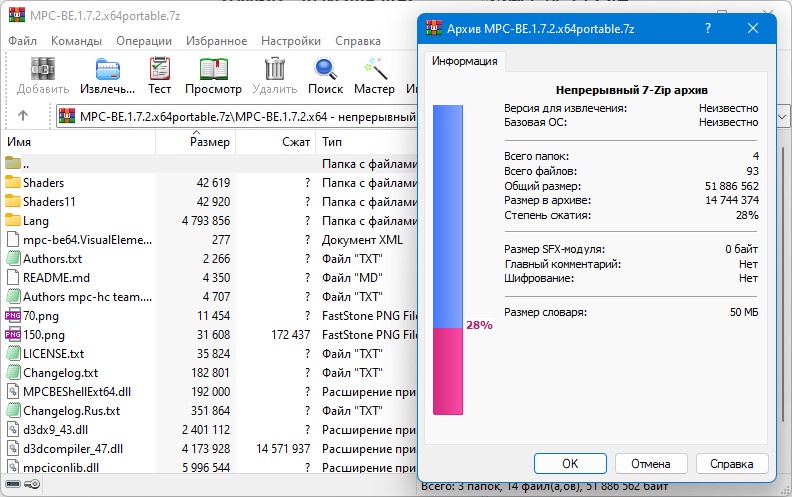Open the Файл menu
The height and width of the screenshot is (497, 792).
tap(22, 41)
